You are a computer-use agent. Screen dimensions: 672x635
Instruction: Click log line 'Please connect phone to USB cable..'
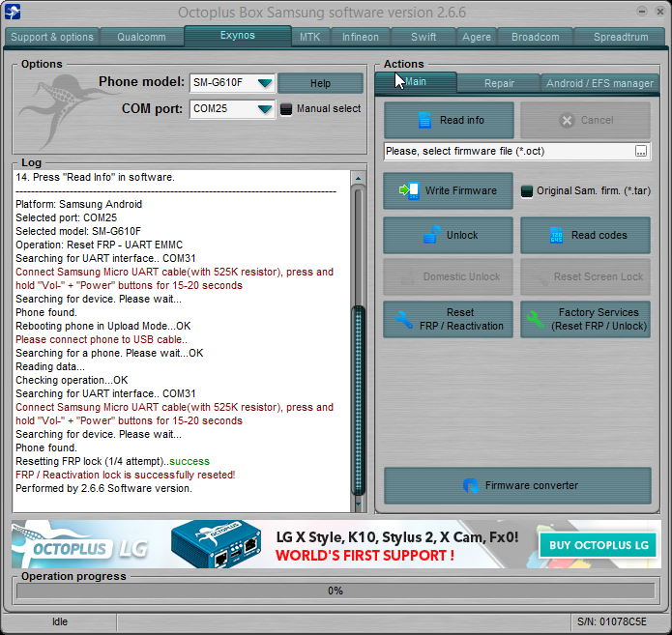tap(102, 340)
